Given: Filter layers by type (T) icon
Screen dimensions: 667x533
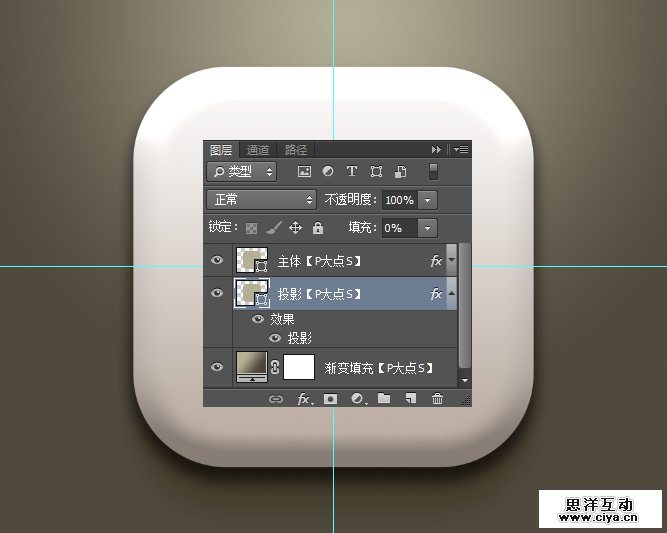Looking at the screenshot, I should point(352,172).
